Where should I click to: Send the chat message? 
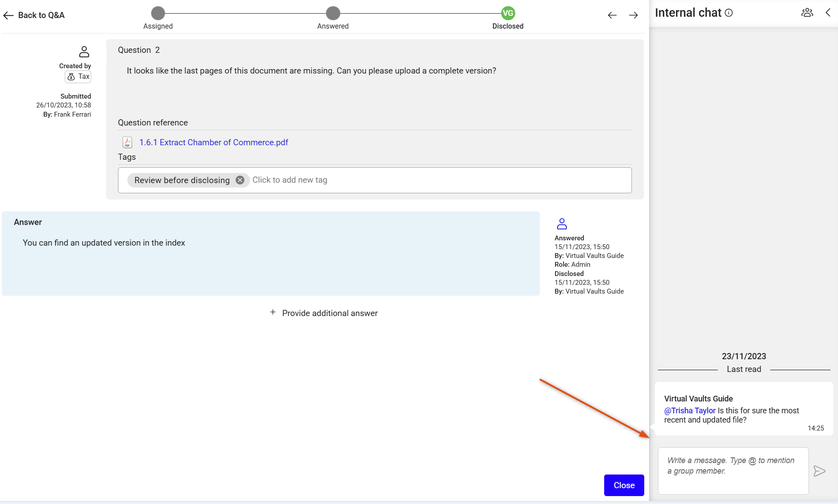819,471
